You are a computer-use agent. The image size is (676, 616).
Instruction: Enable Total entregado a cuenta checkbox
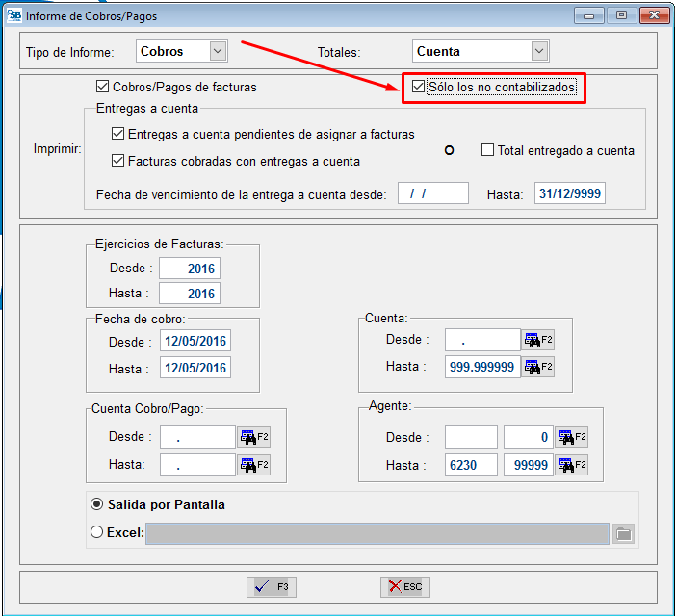(x=487, y=150)
